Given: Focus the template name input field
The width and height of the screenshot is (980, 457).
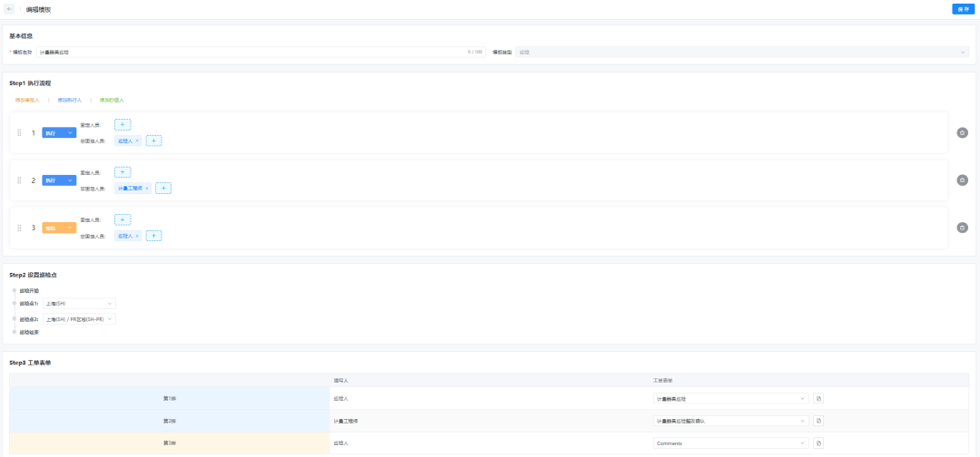Looking at the screenshot, I should coord(260,52).
